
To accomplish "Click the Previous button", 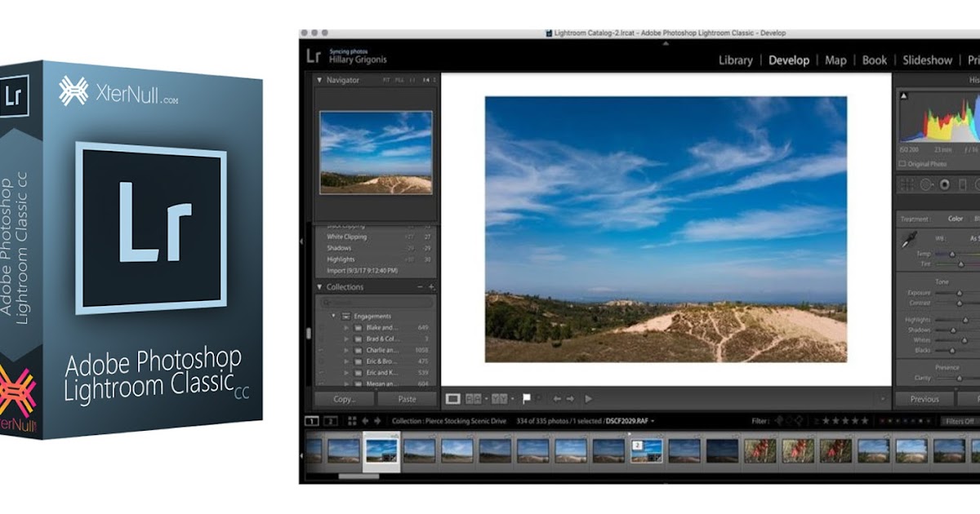I will pyautogui.click(x=924, y=399).
